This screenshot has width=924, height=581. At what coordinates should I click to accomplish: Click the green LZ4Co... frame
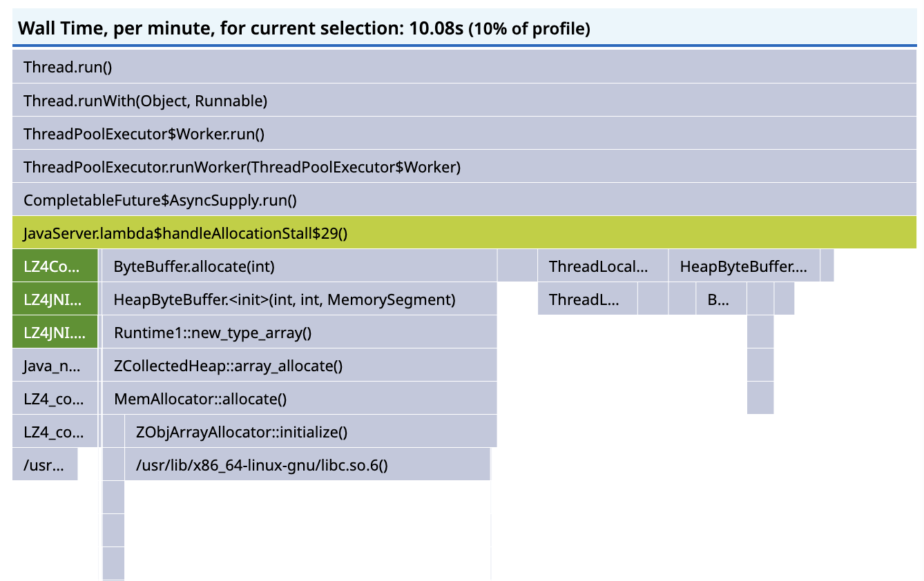(55, 266)
